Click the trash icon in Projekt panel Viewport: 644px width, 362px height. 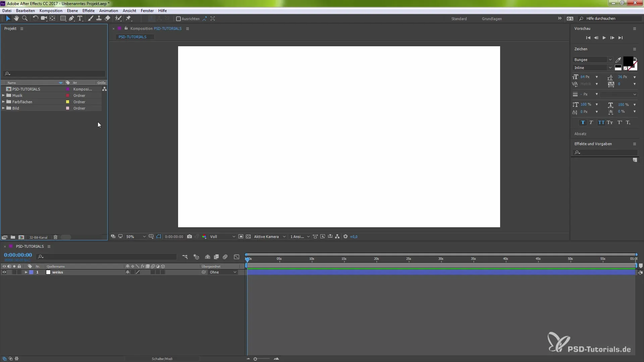[x=56, y=237]
